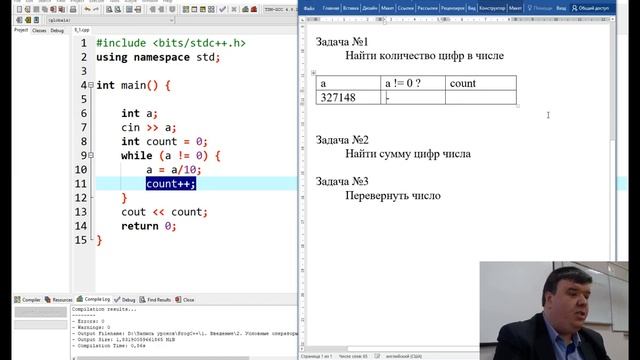Screen dimensions: 640x360
Task: Click the Close file toolbar icon in Dev-C++
Action: tap(53, 9)
